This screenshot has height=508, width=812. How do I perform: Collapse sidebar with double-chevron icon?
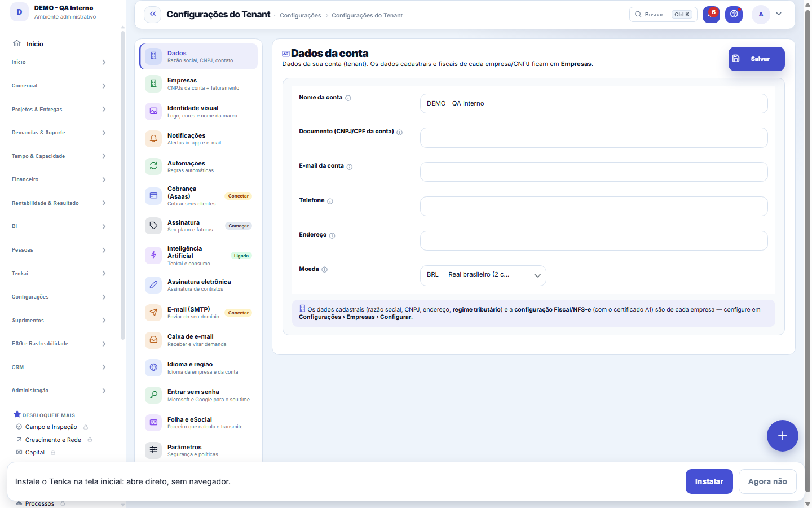(x=152, y=14)
